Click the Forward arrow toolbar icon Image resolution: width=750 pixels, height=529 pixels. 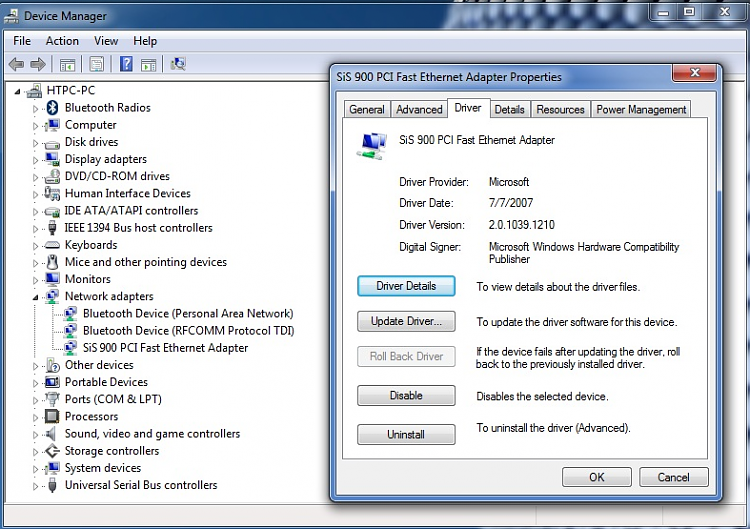38,64
